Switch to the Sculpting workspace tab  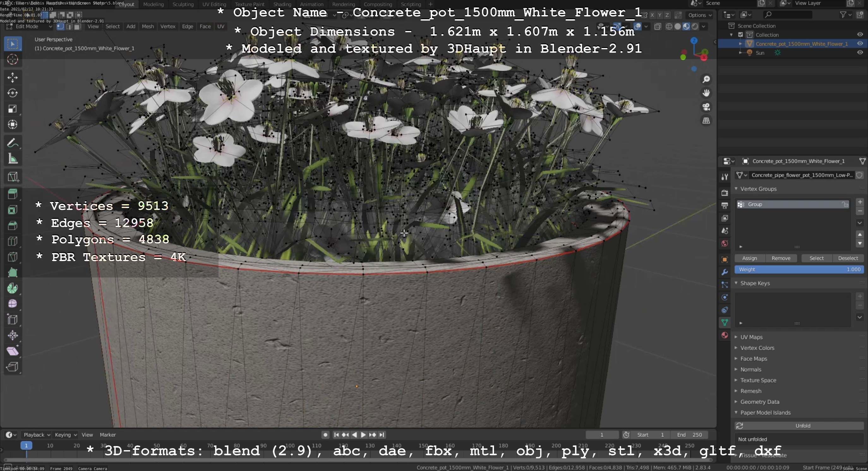pos(183,4)
